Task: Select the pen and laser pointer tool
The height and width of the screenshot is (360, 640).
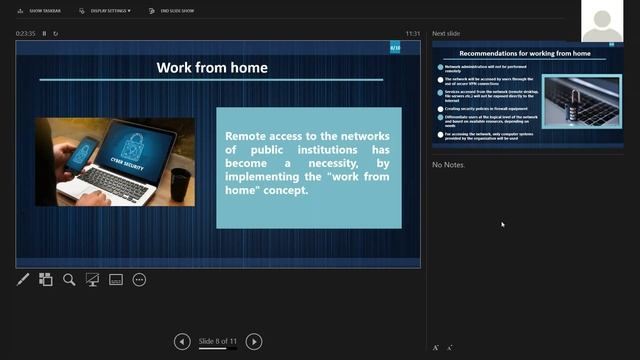Action: 23,280
